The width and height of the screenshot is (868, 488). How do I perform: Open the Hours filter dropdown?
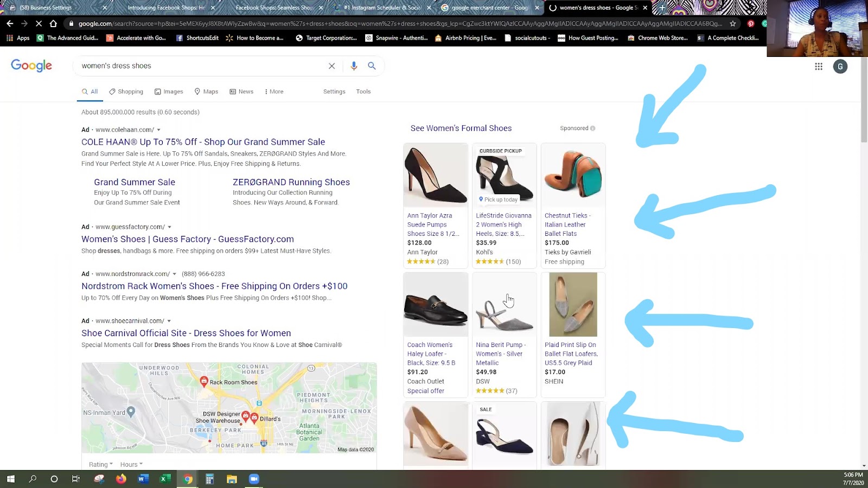pos(131,465)
